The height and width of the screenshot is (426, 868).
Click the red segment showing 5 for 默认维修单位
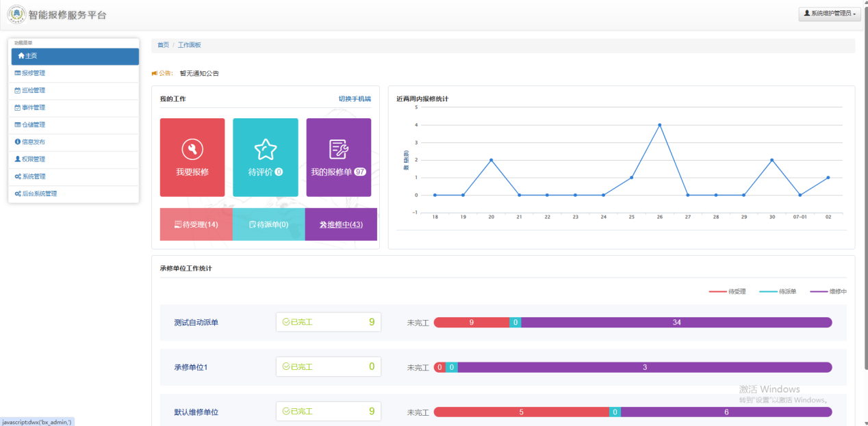[522, 412]
